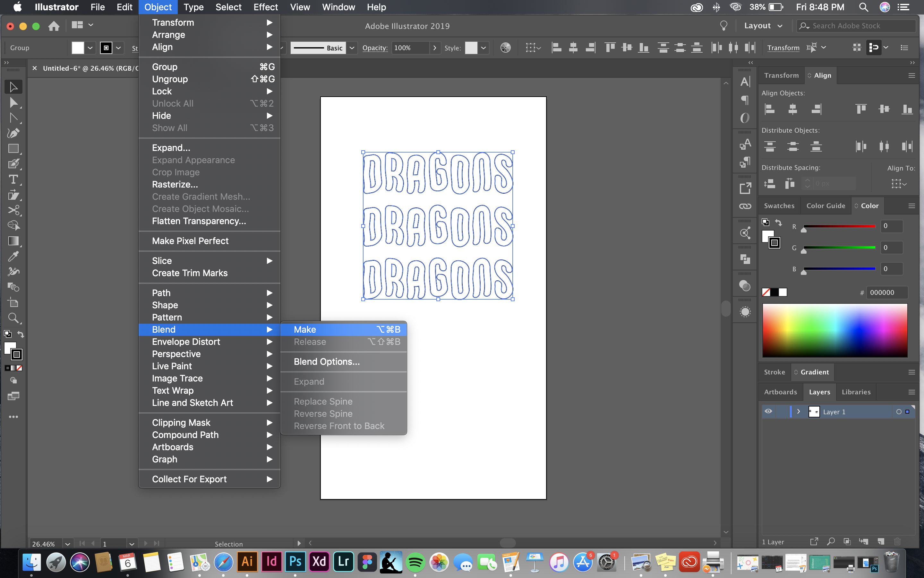Click Horizontal Align Left in Align panel
Viewport: 924px width, 578px height.
(770, 109)
